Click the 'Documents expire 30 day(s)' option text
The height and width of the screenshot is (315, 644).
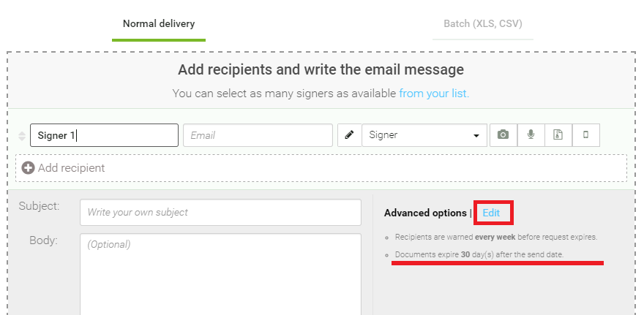(x=479, y=254)
